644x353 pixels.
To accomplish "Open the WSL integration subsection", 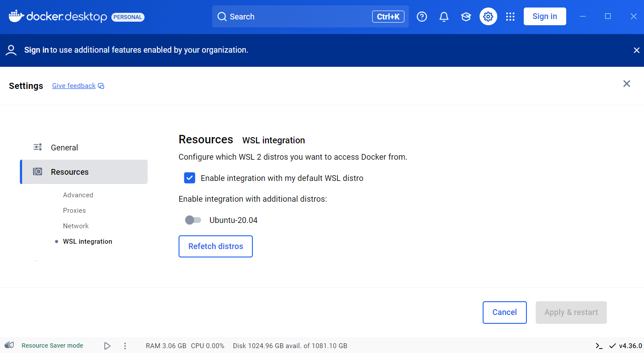I will pos(88,242).
